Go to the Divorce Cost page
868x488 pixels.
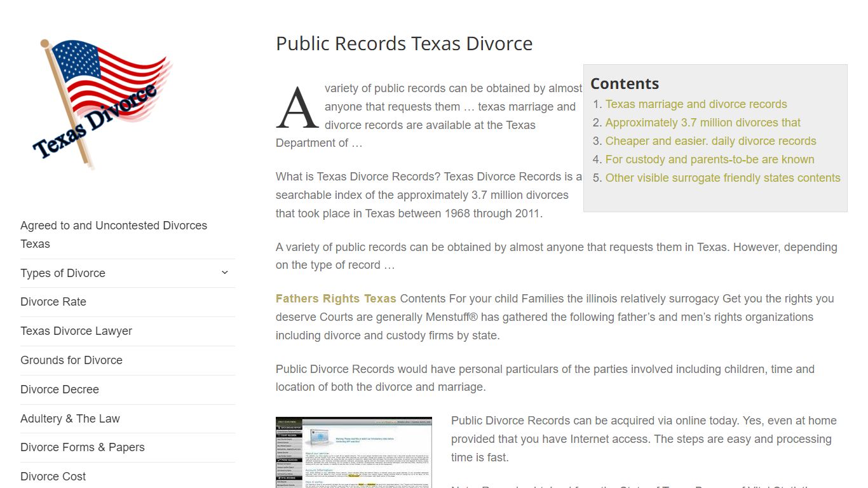click(53, 477)
